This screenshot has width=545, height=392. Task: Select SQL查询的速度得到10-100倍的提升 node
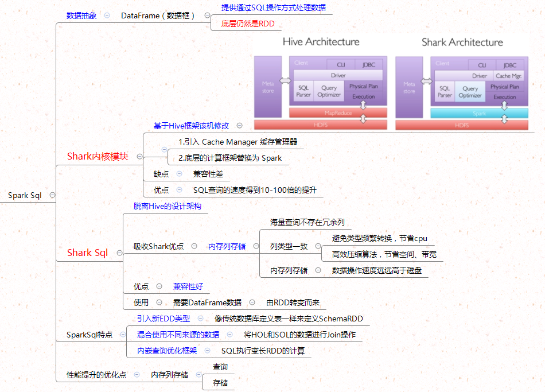point(255,191)
